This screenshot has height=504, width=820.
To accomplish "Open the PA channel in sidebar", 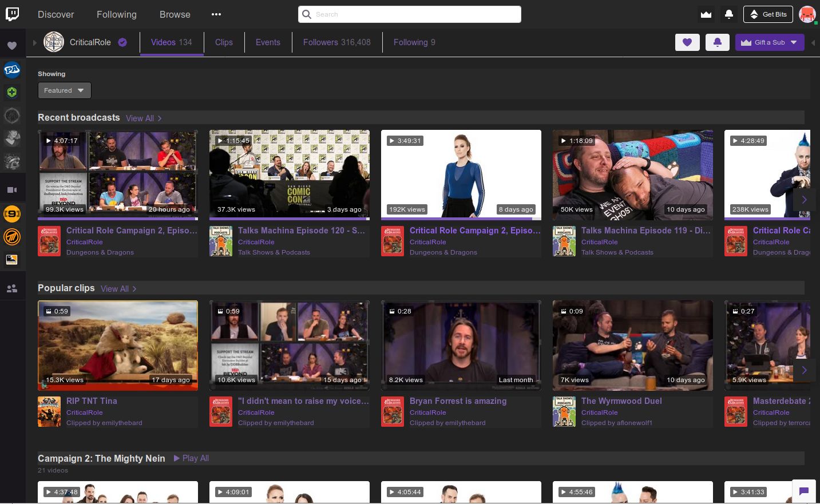I will [x=12, y=70].
